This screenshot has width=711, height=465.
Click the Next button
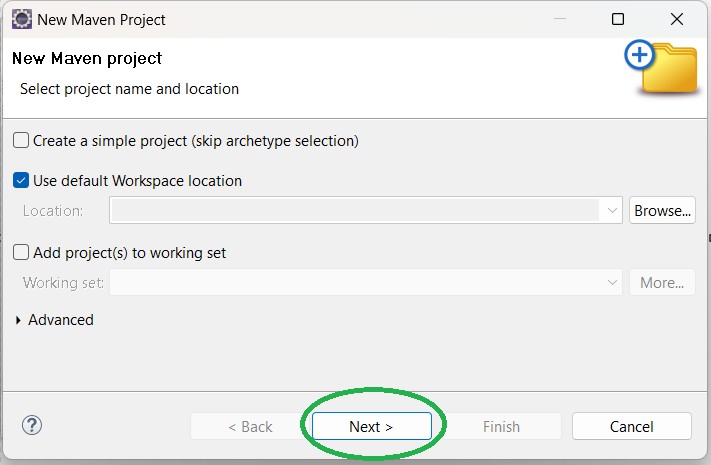(371, 426)
